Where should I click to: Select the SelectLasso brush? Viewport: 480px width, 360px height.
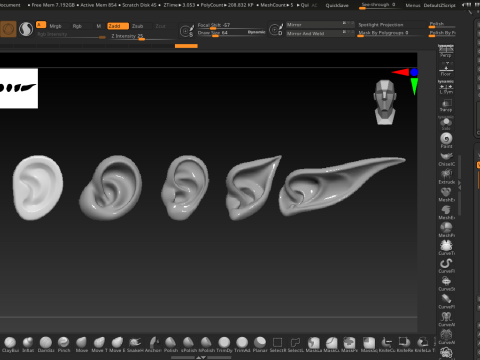[296, 344]
